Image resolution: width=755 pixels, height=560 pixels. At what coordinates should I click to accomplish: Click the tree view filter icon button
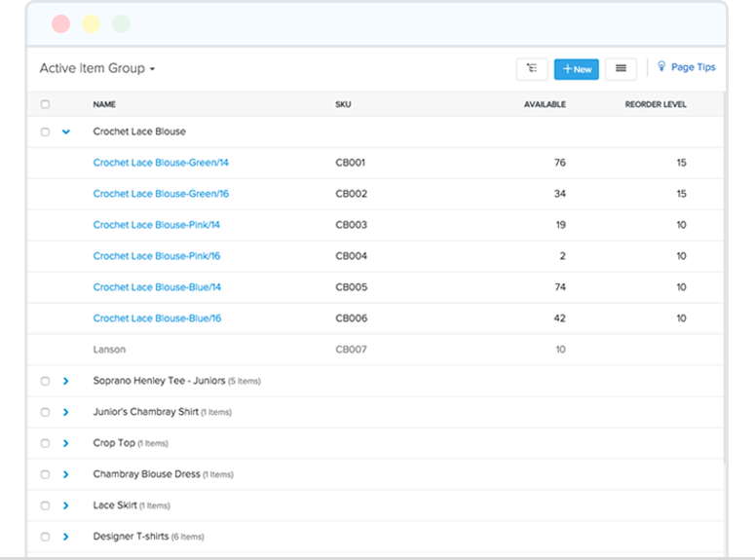click(x=531, y=69)
